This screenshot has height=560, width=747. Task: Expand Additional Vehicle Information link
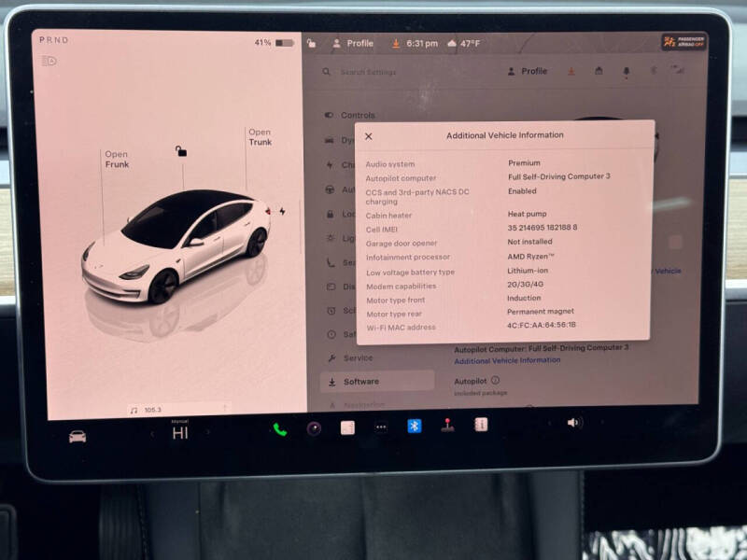coord(510,359)
